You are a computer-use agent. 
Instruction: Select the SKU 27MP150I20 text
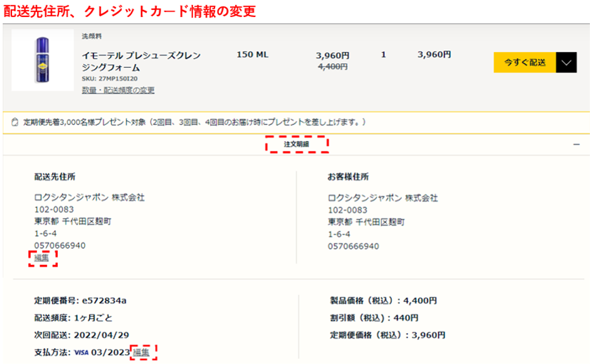(x=110, y=79)
